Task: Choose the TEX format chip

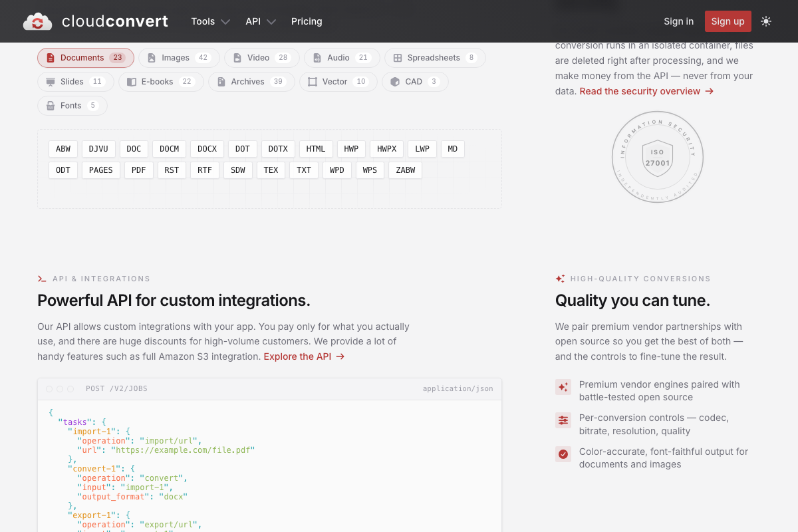Action: [271, 170]
